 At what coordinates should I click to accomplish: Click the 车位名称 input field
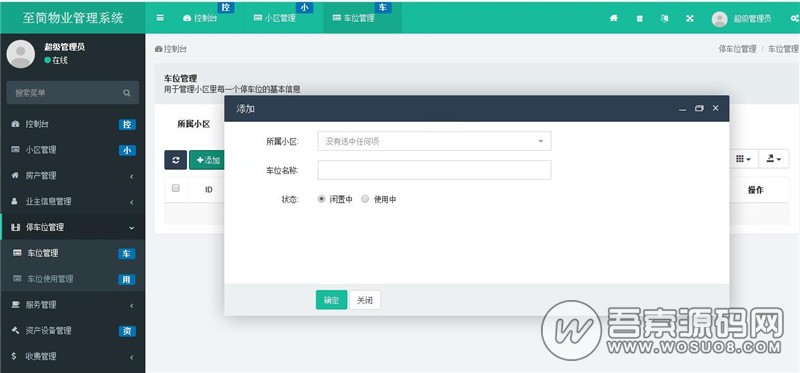click(434, 170)
